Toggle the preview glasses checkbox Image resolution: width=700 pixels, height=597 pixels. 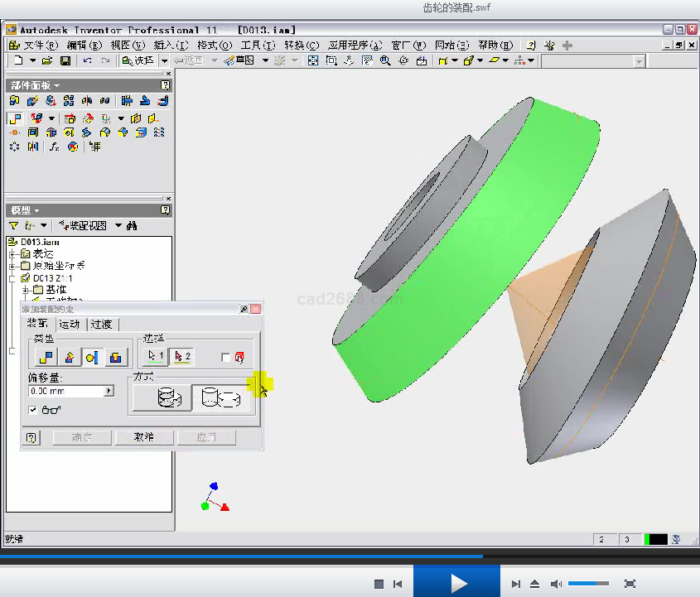click(33, 410)
